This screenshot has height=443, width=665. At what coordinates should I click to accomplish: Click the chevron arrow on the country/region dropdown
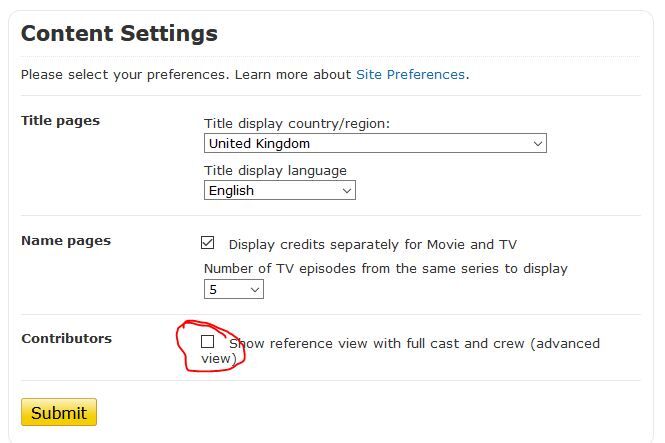pyautogui.click(x=538, y=143)
